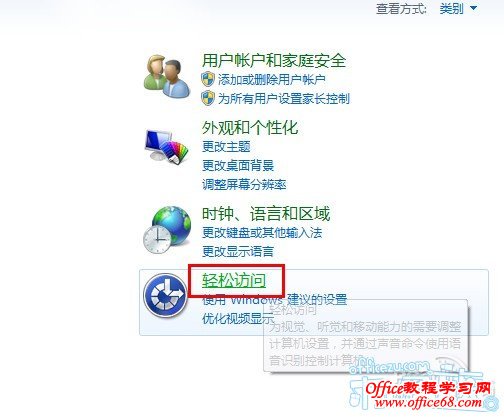Click the Appearance and Personalization monitor icon

point(166,147)
